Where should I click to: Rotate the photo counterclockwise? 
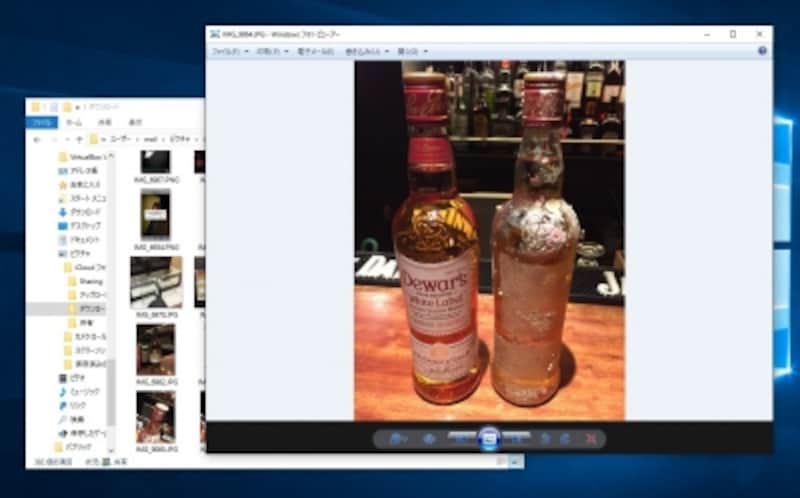click(x=546, y=439)
